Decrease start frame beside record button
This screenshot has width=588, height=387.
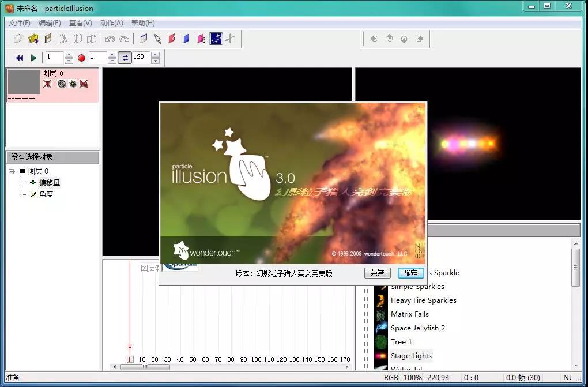point(112,61)
